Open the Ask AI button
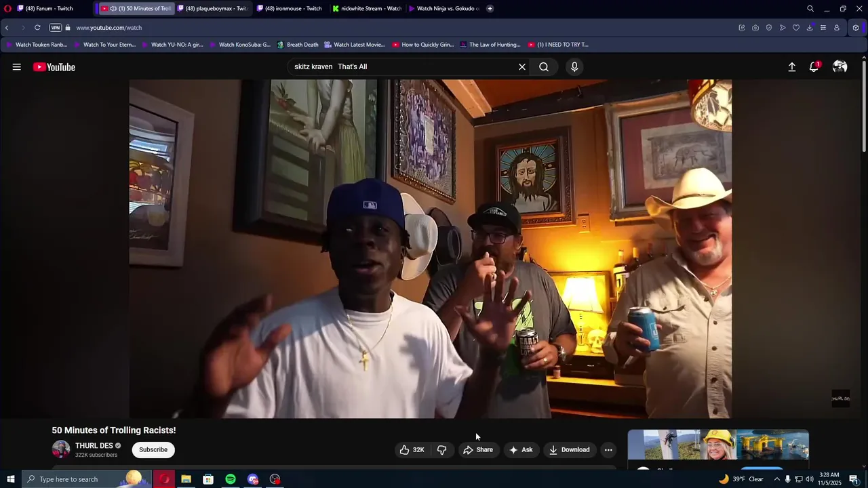Image resolution: width=868 pixels, height=488 pixels. [521, 450]
